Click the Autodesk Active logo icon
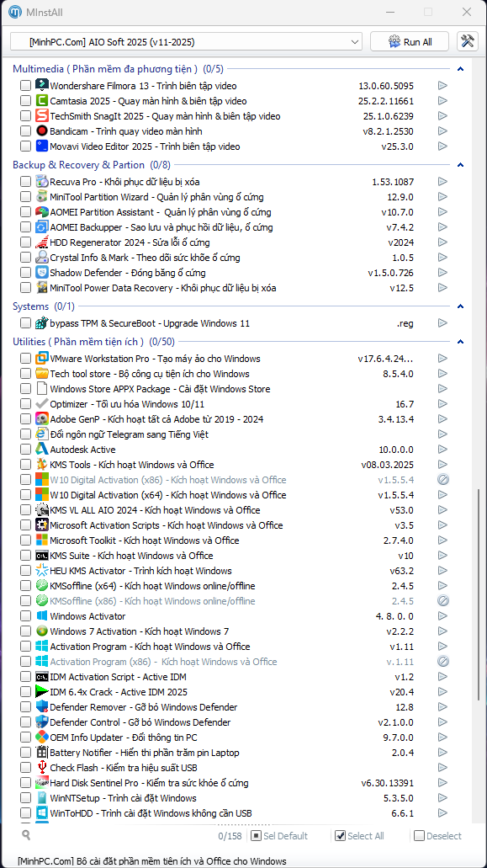This screenshot has height=868, width=487. pos(42,449)
